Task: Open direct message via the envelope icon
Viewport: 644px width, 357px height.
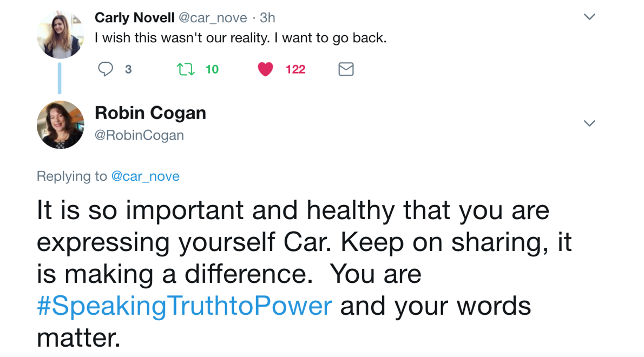Action: click(346, 69)
